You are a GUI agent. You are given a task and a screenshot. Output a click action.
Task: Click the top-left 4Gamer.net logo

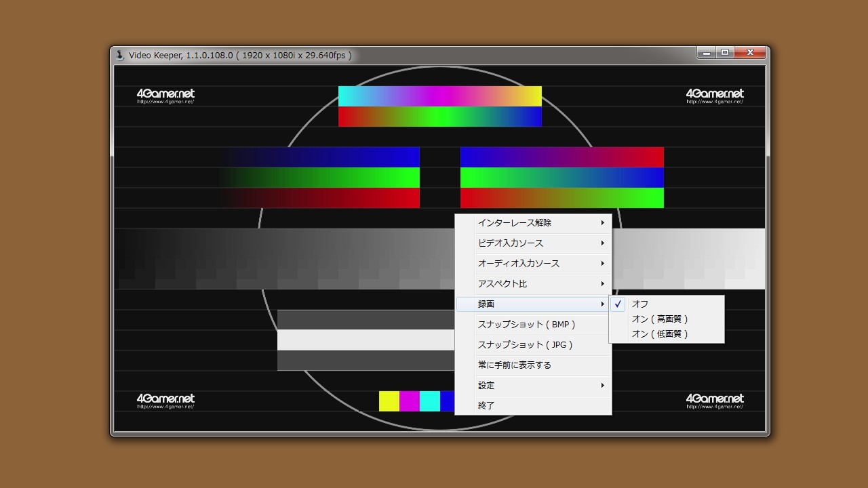click(165, 96)
